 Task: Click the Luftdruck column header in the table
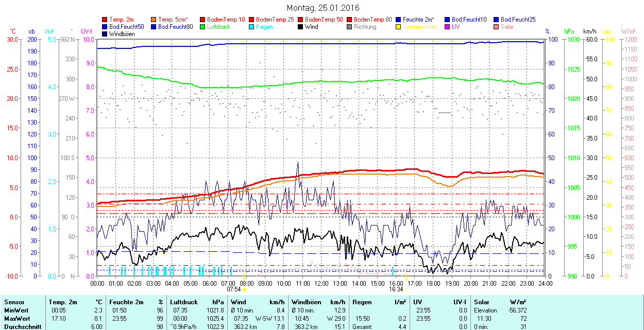click(x=183, y=302)
